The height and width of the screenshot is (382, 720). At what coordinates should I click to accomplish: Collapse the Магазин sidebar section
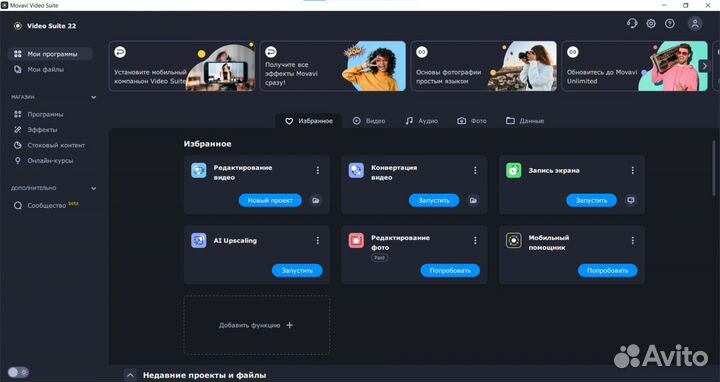click(x=94, y=97)
